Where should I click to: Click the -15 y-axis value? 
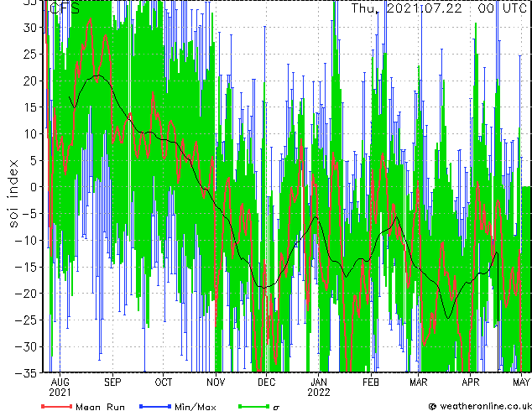(x=26, y=267)
